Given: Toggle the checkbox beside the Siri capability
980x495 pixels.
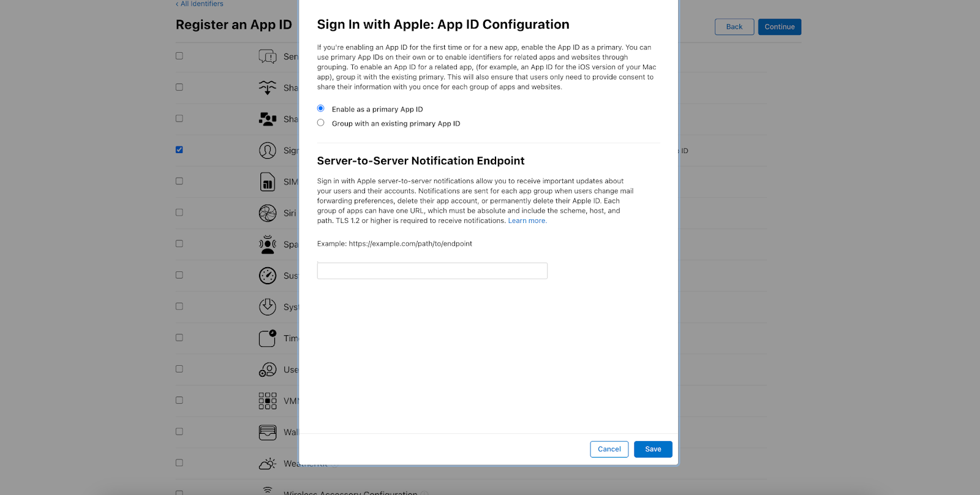Looking at the screenshot, I should click(x=179, y=212).
